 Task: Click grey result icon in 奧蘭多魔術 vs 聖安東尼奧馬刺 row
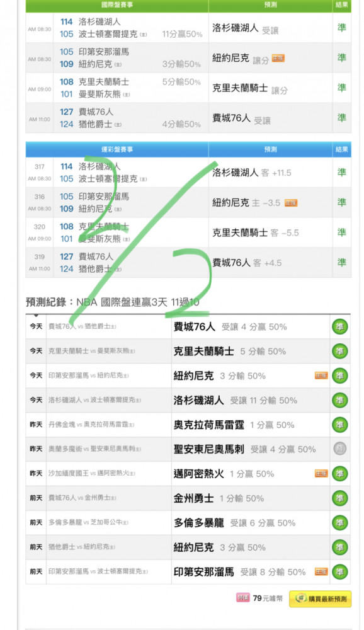click(x=339, y=449)
